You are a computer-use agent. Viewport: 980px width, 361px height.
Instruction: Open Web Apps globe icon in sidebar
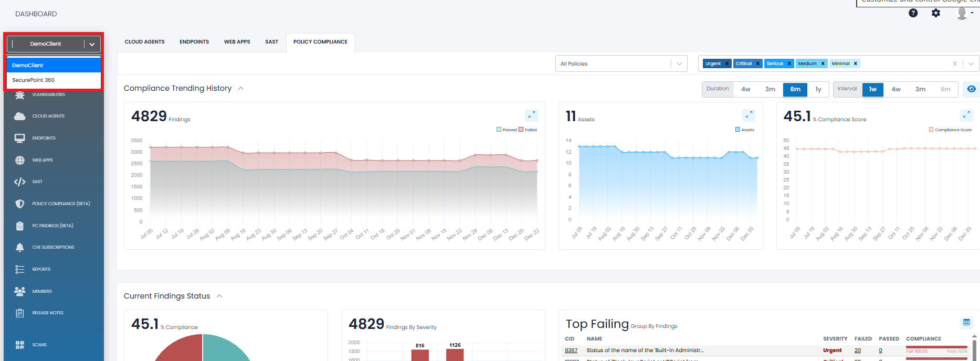coord(20,160)
